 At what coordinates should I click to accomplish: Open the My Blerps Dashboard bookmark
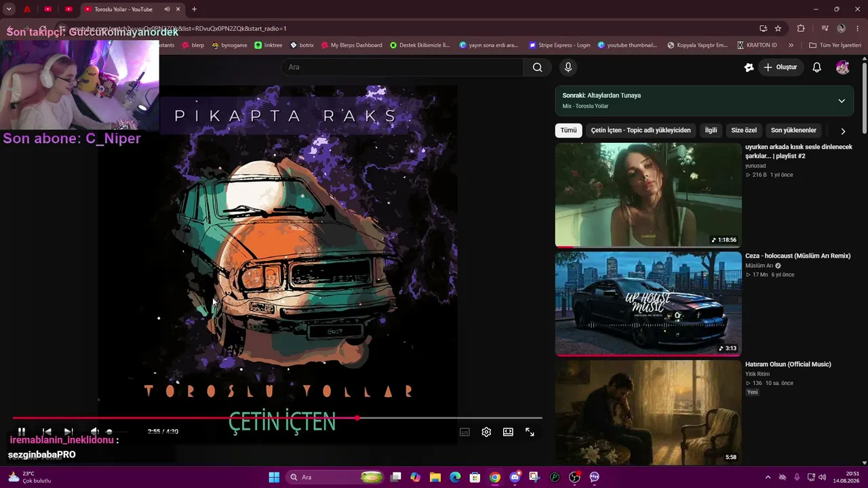[351, 45]
